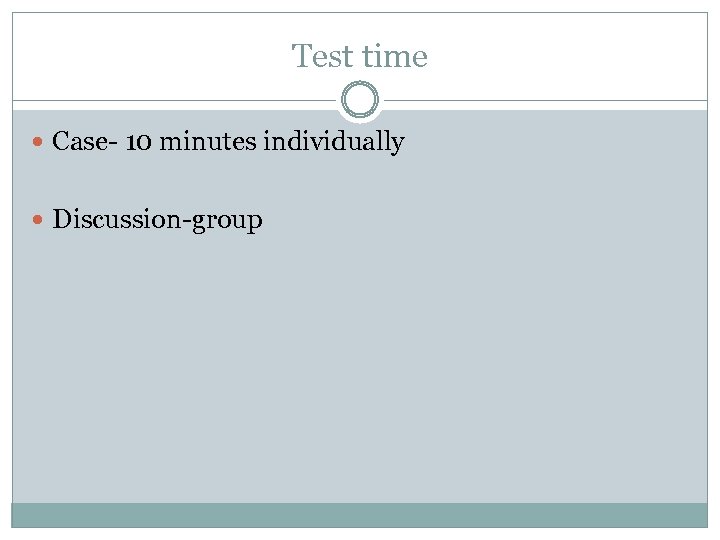The image size is (720, 540).
Task: Click the word group in second bullet
Action: coord(231,221)
